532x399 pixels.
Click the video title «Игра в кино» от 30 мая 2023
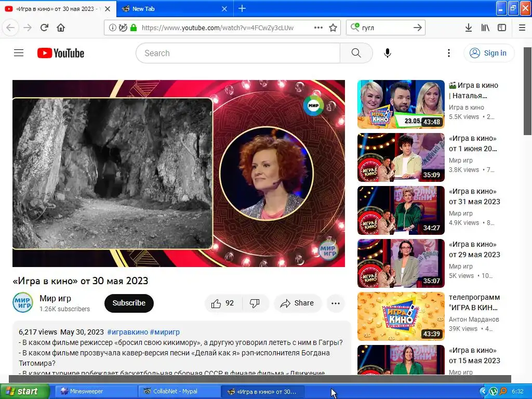81,281
